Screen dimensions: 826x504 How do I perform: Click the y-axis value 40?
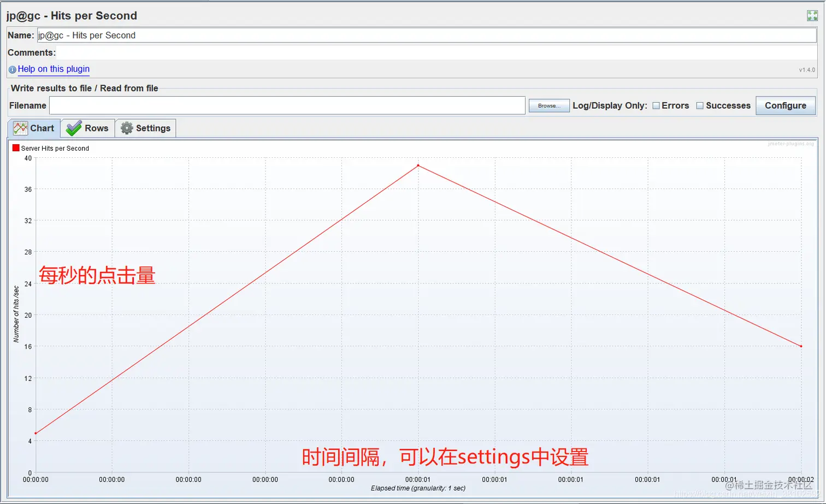[28, 158]
